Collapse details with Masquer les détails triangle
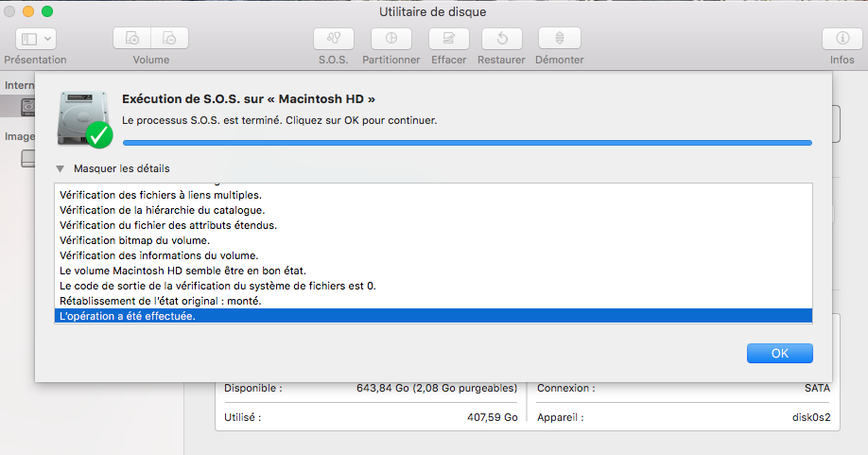 tap(61, 169)
